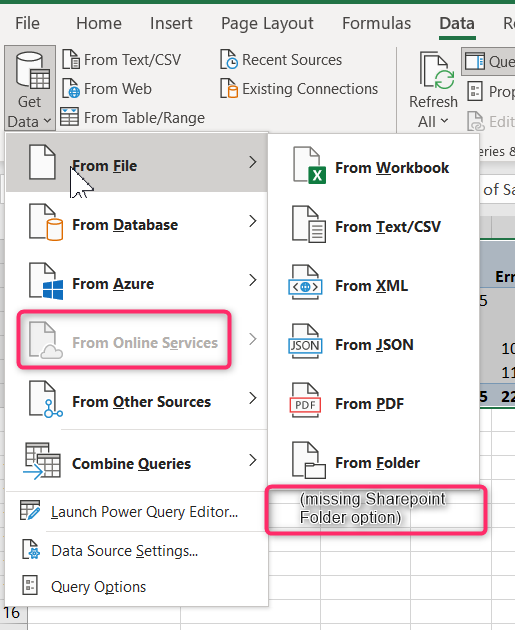The image size is (515, 630).
Task: Expand the Combine Queries submenu chevron
Action: pos(252,460)
